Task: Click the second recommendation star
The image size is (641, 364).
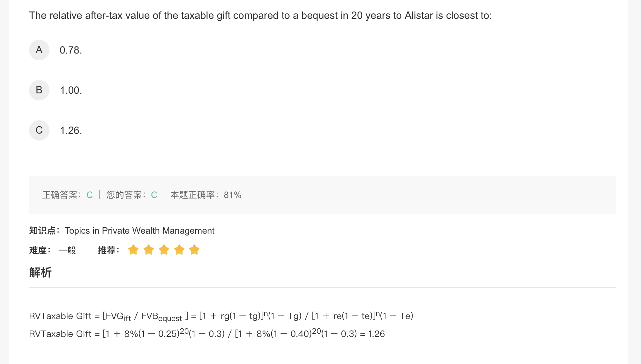Action: (x=148, y=250)
